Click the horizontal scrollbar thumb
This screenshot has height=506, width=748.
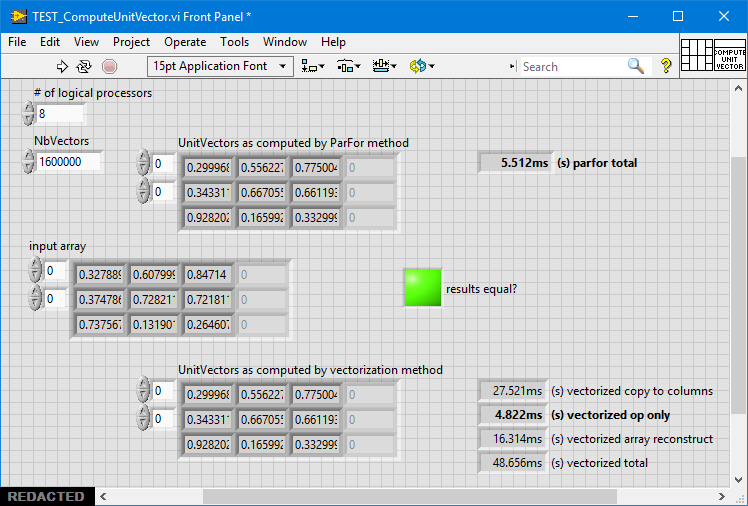pos(410,496)
